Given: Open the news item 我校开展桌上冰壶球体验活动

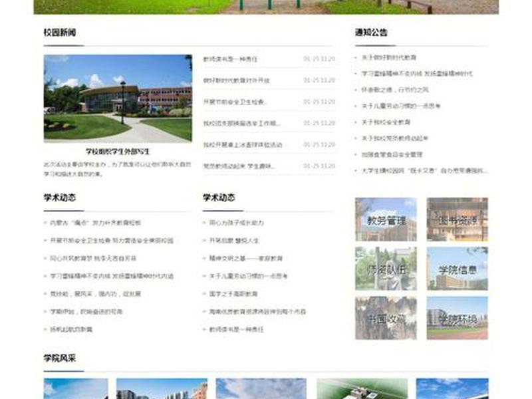Looking at the screenshot, I should point(243,145).
